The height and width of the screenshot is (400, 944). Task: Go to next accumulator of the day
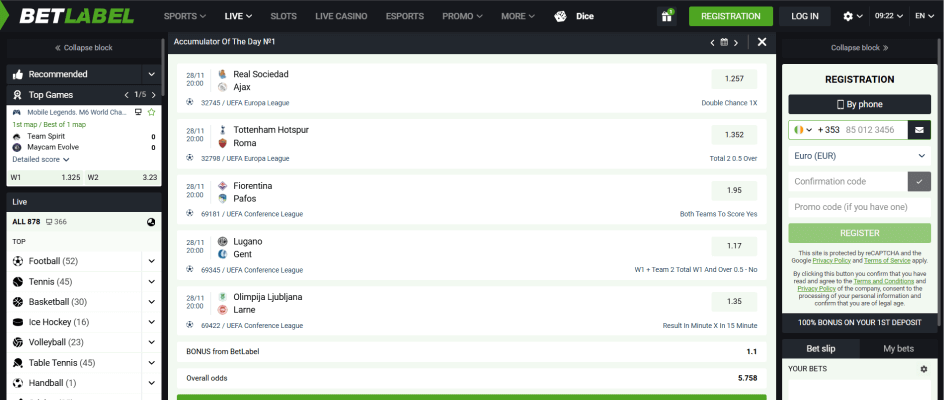point(736,42)
